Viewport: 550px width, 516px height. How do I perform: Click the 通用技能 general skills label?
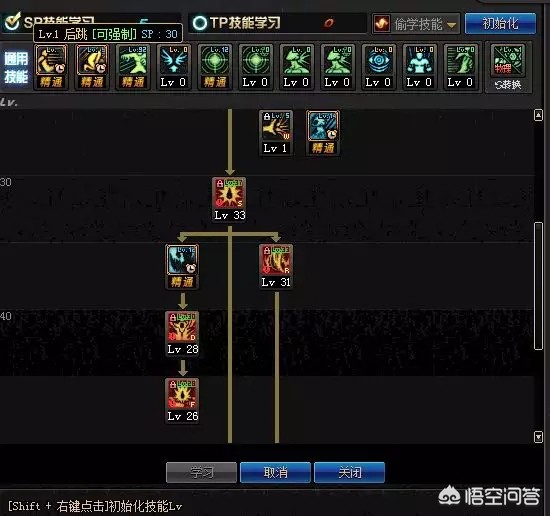(x=16, y=67)
